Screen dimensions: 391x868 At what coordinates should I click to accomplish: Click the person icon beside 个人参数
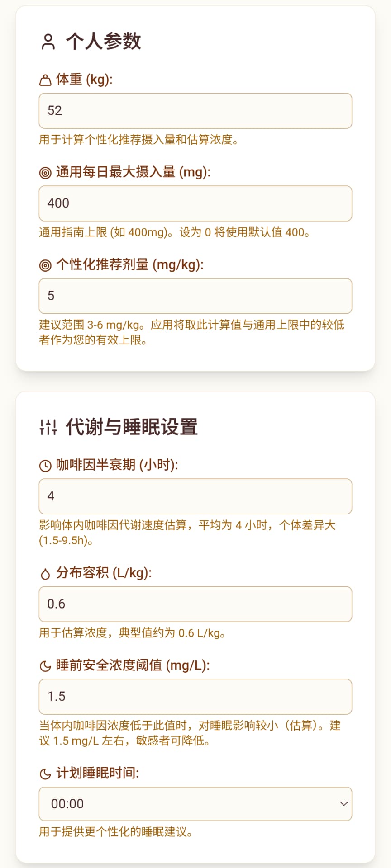click(48, 42)
